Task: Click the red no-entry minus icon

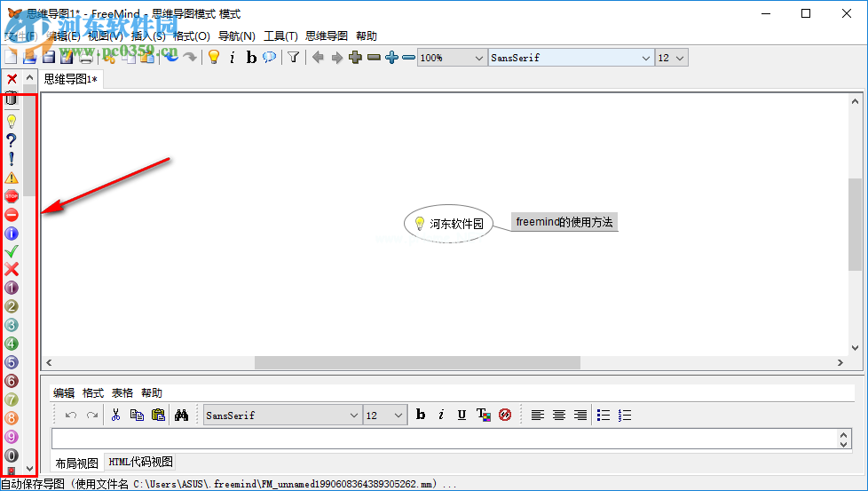Action: coord(12,215)
